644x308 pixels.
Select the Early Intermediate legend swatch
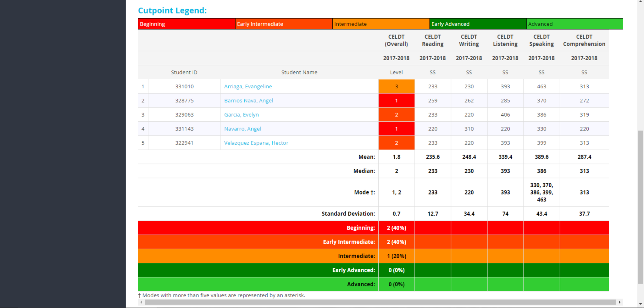pyautogui.click(x=284, y=24)
